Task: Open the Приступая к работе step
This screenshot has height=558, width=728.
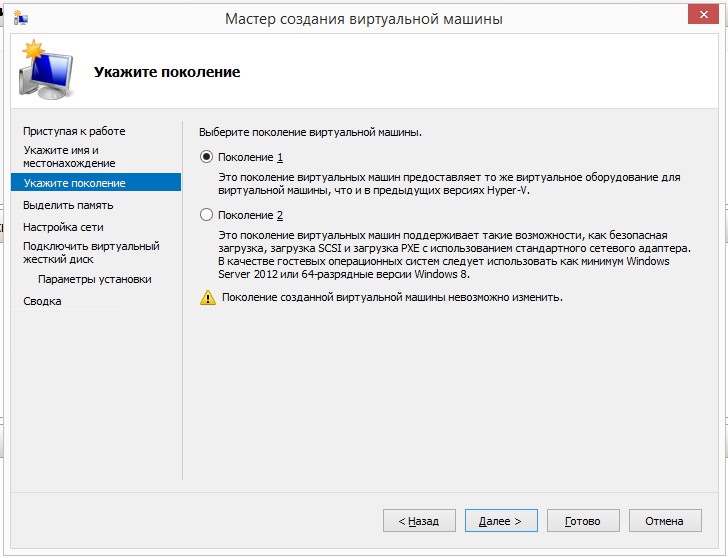Action: coord(74,131)
